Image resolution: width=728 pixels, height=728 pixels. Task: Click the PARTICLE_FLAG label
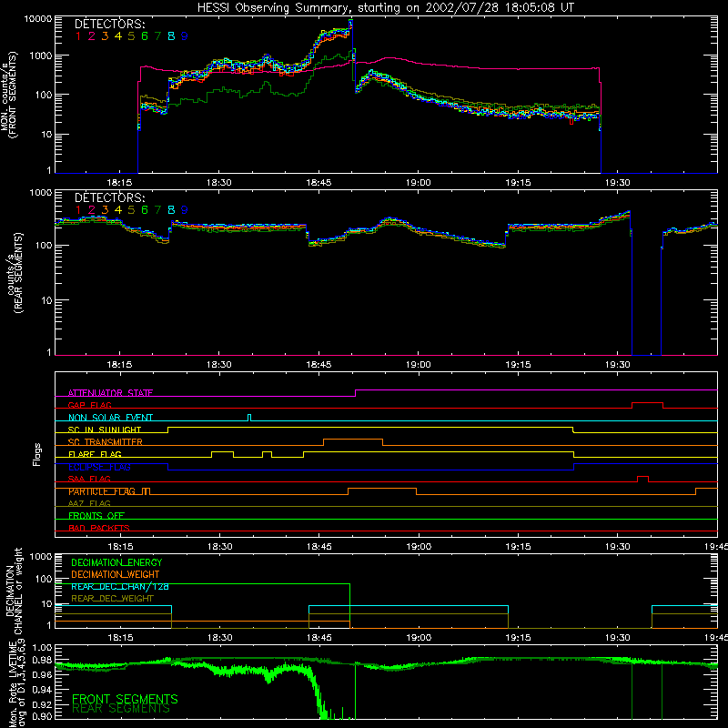(x=102, y=491)
